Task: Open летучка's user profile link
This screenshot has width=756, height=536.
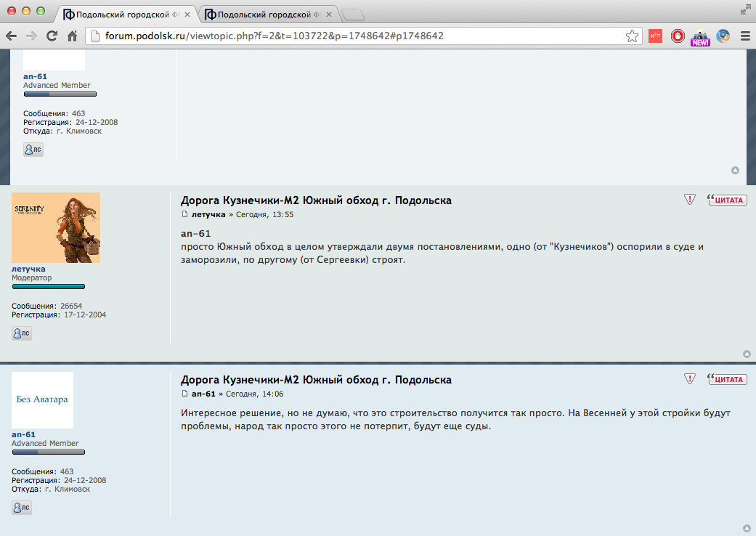Action: 28,269
